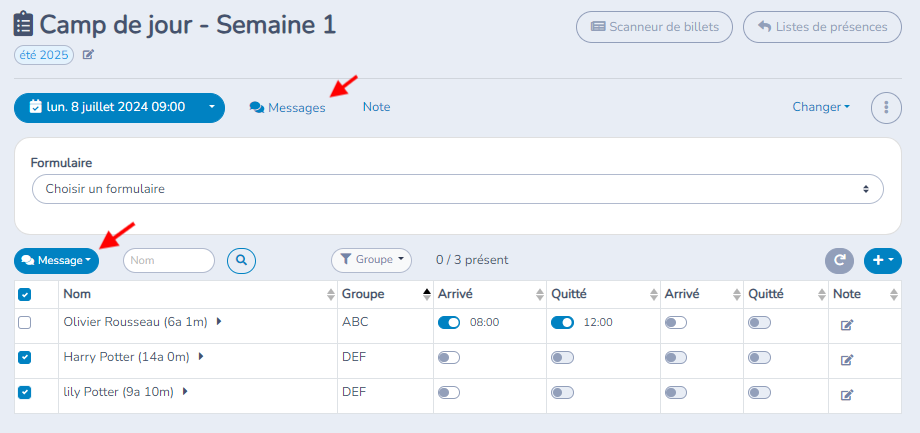
Task: Enable Olivier Rousseau's second Quitté toggle
Action: [x=759, y=323]
